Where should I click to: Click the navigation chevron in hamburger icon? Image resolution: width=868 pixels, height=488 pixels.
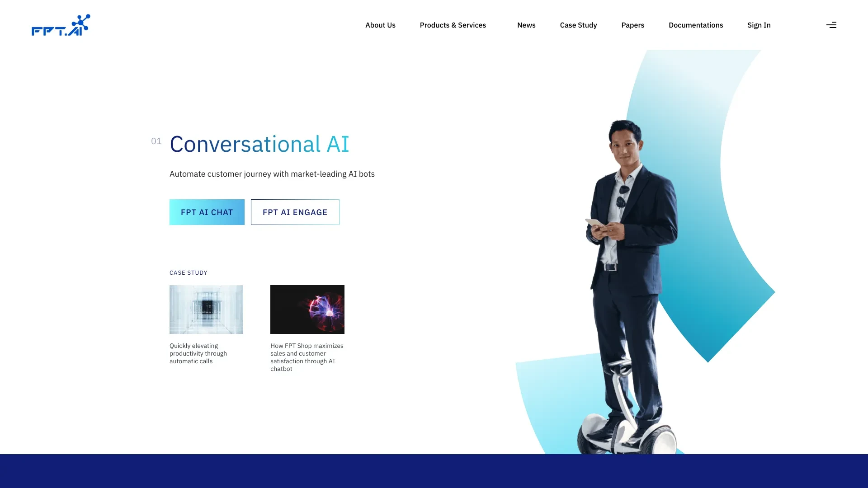pos(831,25)
